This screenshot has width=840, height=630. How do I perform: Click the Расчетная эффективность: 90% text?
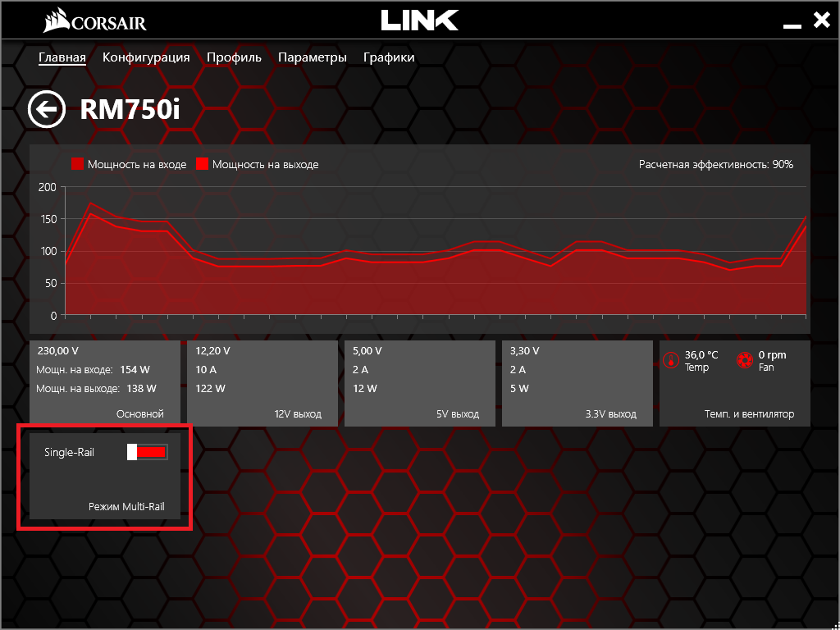point(715,164)
